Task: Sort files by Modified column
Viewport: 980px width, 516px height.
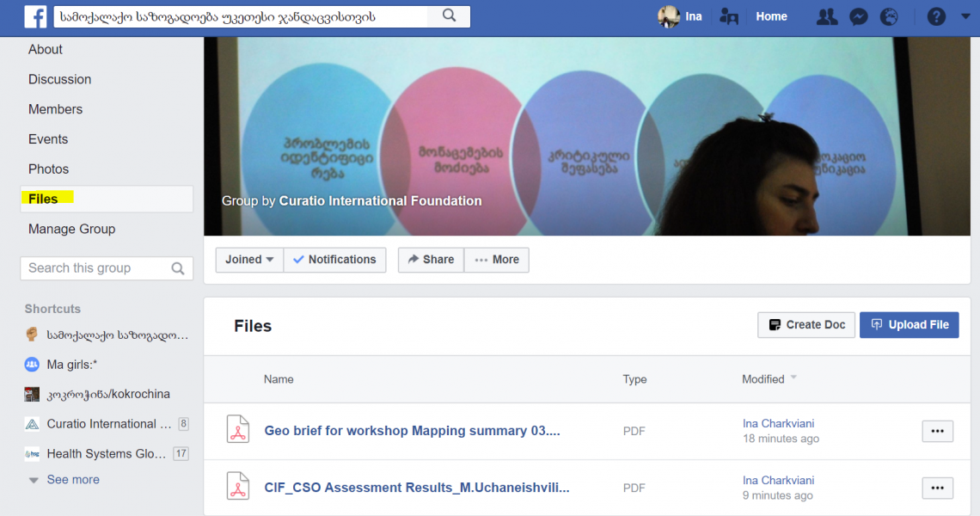Action: (x=769, y=379)
